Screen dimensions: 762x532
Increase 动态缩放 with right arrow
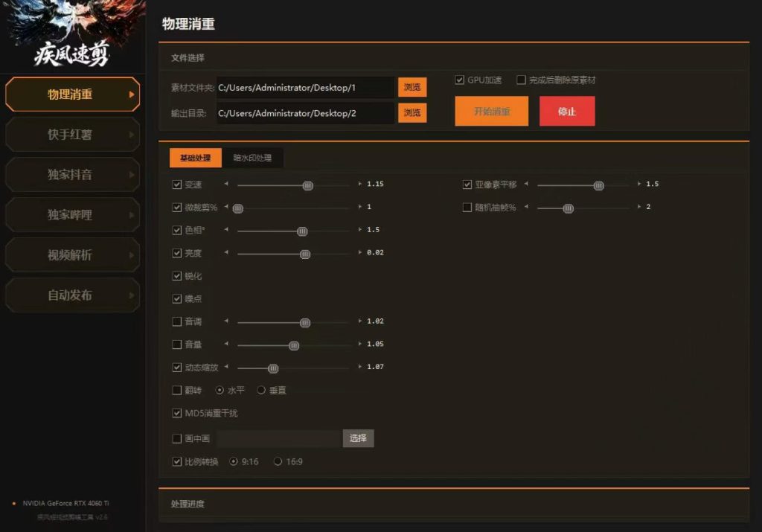(x=359, y=366)
